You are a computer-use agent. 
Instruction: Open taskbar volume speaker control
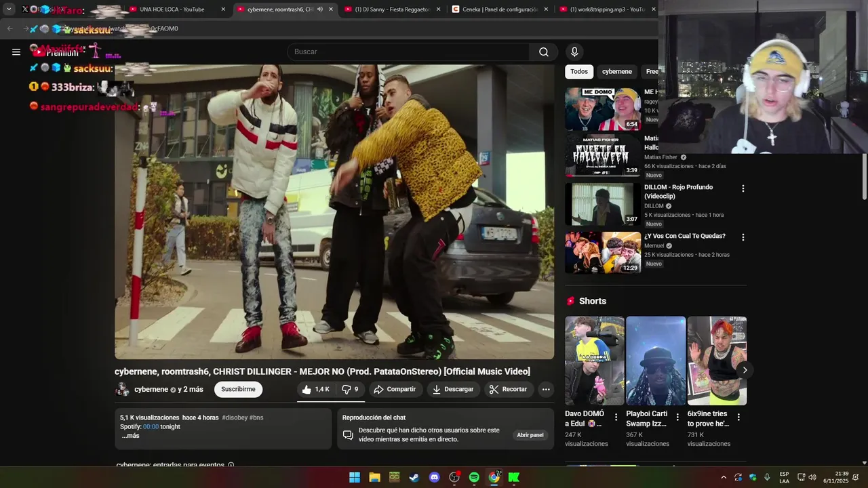point(812,477)
